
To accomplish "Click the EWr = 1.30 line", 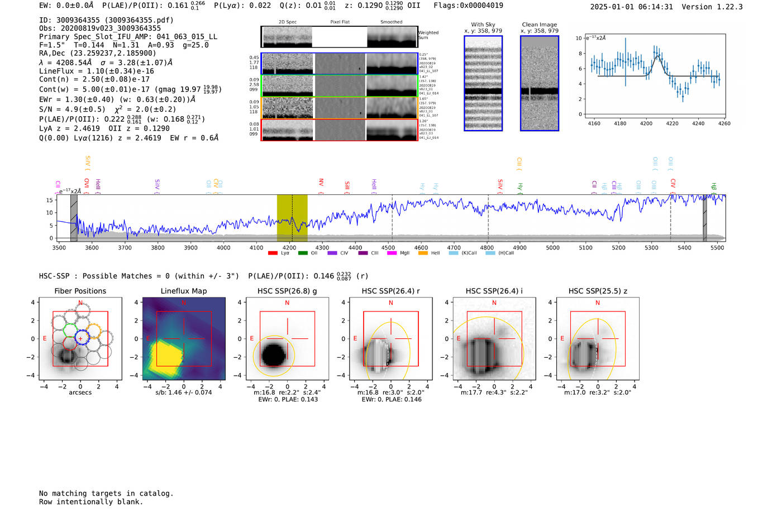I will point(117,99).
